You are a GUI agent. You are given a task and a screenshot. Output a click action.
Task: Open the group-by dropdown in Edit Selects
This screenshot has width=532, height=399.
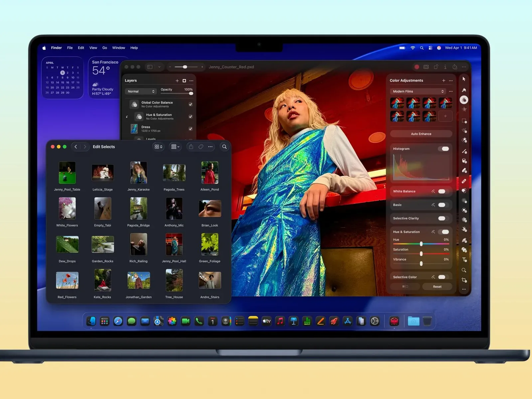175,147
